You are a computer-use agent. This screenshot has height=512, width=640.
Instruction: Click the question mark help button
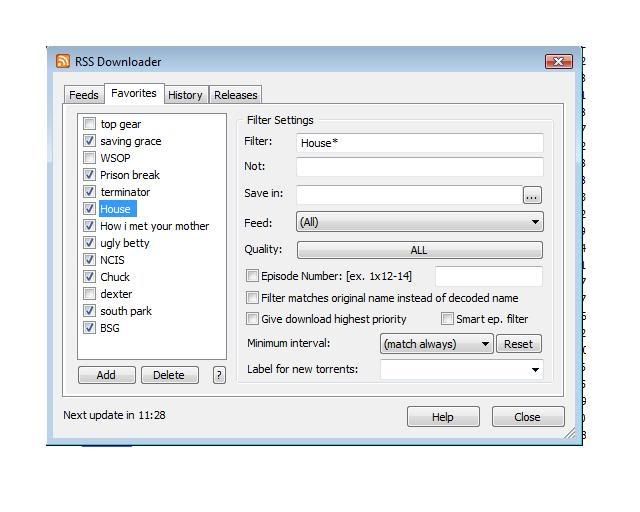(x=219, y=375)
